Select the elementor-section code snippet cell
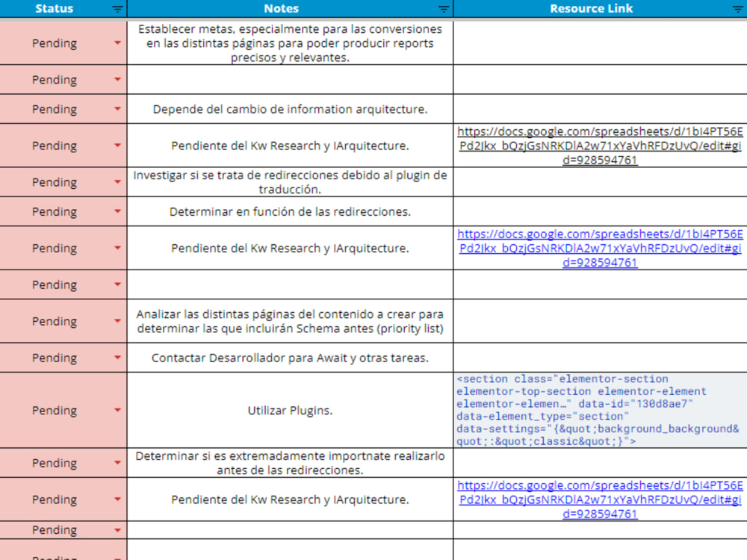 click(x=601, y=410)
